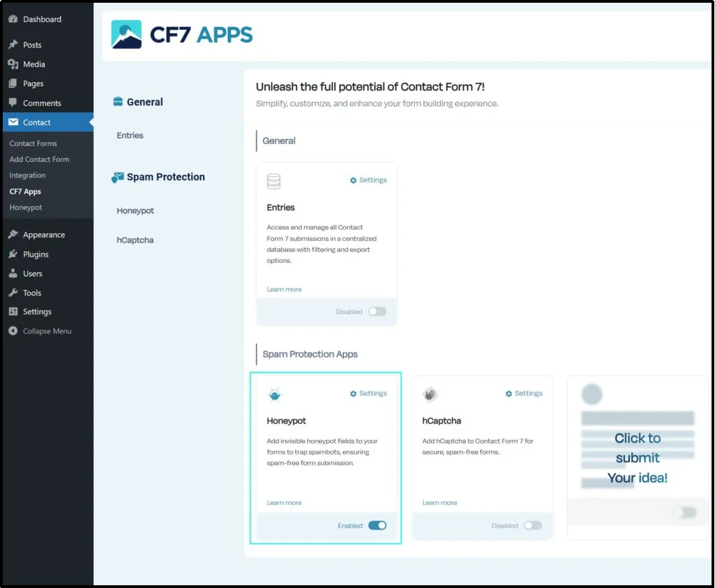Open Settings on the Honeypot card

(368, 393)
